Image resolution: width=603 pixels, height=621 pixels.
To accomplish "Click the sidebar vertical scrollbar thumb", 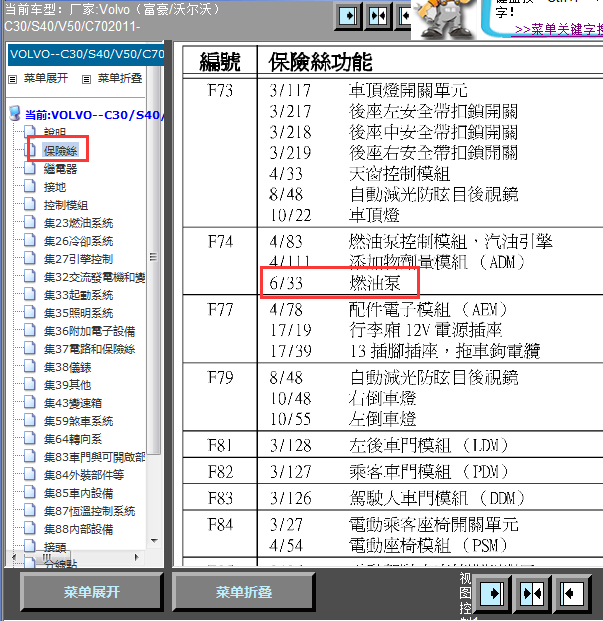I will coord(154,257).
